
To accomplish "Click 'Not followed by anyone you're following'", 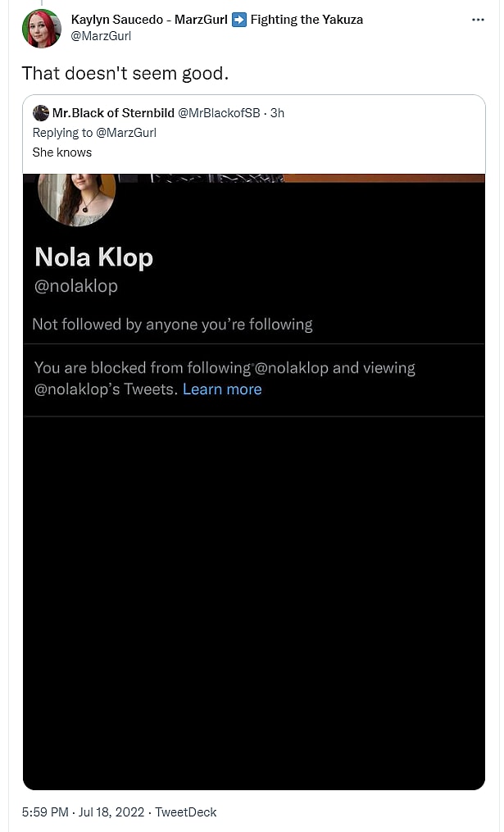I will (172, 325).
